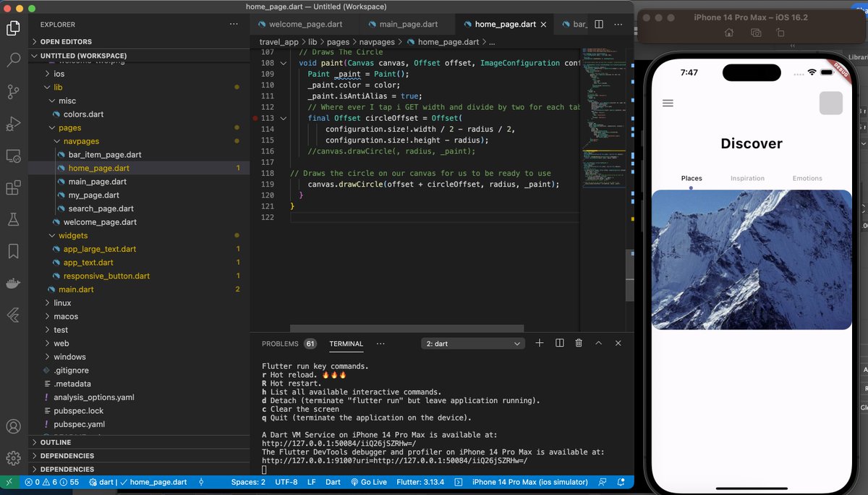Viewport: 868px width, 495px height.
Task: Kill terminal with the trash icon
Action: coord(579,343)
